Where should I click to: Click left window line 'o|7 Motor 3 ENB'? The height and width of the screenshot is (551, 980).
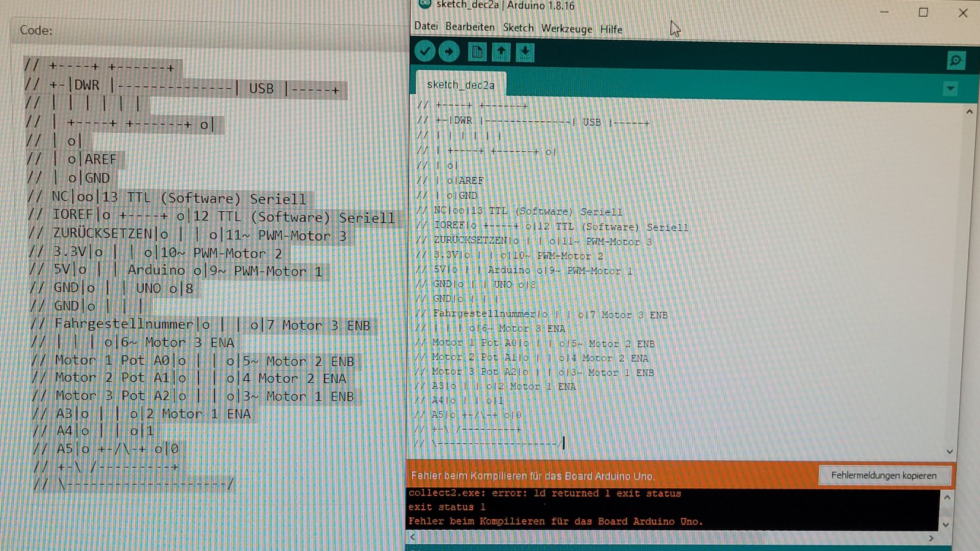click(x=200, y=324)
